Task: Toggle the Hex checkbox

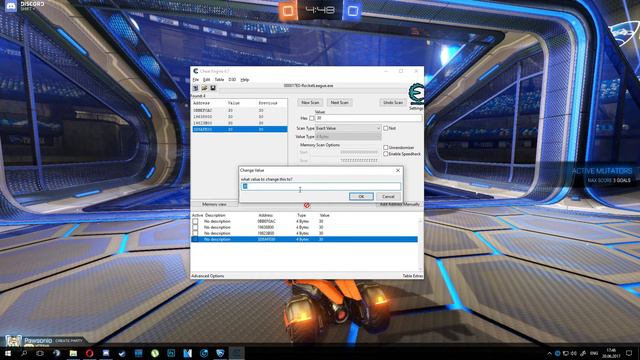Action: 311,118
